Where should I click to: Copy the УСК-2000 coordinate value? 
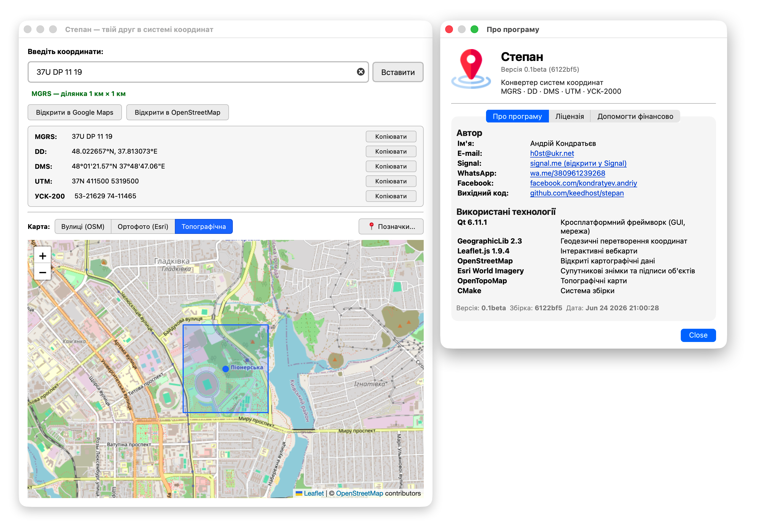pos(391,196)
